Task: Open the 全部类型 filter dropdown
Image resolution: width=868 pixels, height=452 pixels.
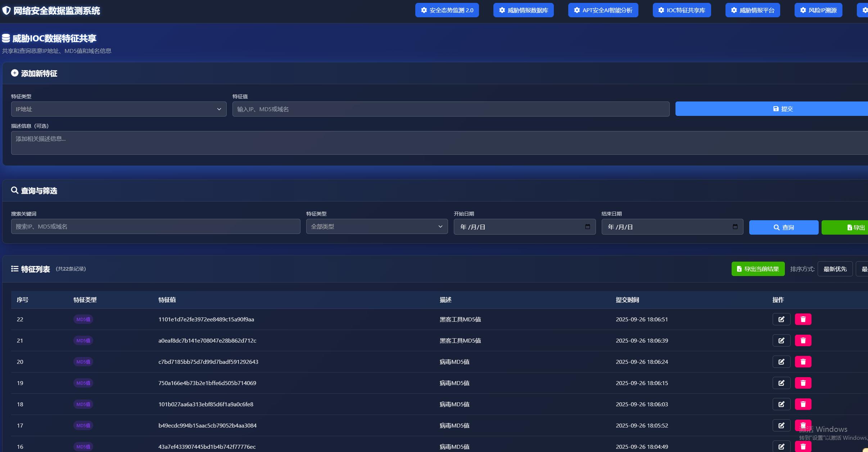Action: click(x=377, y=227)
